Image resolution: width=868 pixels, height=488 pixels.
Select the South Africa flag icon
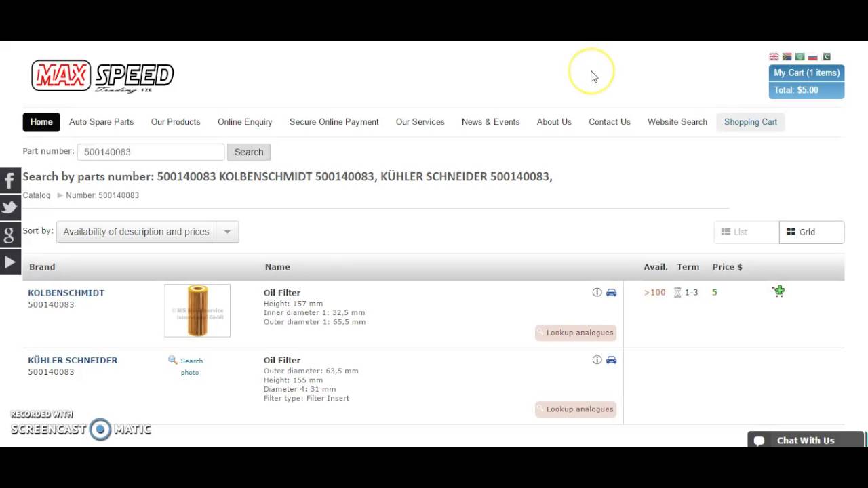pyautogui.click(x=787, y=57)
